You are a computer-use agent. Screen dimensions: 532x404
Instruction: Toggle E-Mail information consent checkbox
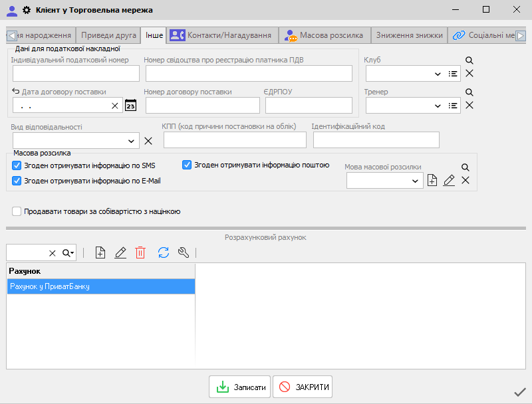[x=17, y=180]
